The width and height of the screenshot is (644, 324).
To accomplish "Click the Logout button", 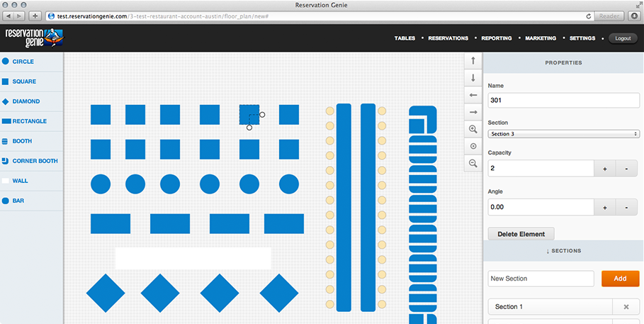I will (623, 38).
